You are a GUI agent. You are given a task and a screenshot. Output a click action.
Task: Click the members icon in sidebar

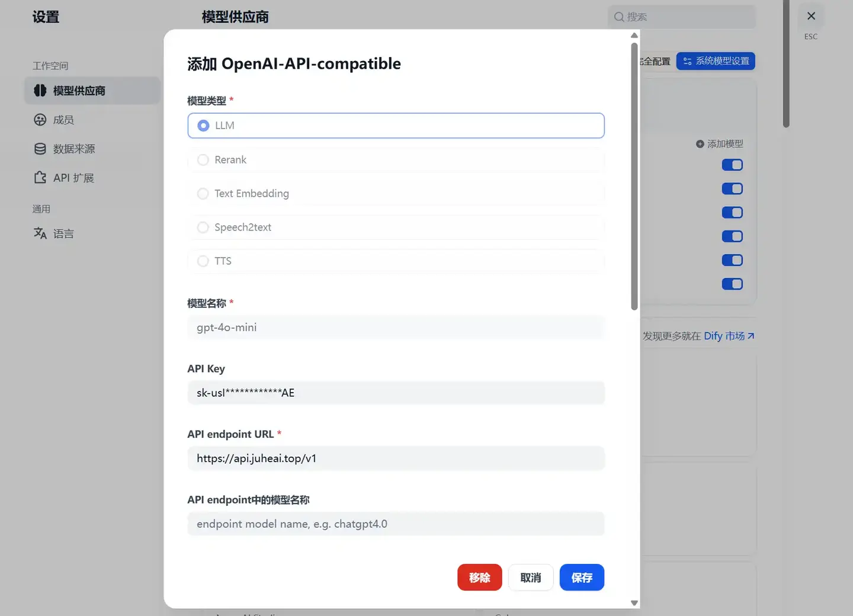(x=40, y=120)
